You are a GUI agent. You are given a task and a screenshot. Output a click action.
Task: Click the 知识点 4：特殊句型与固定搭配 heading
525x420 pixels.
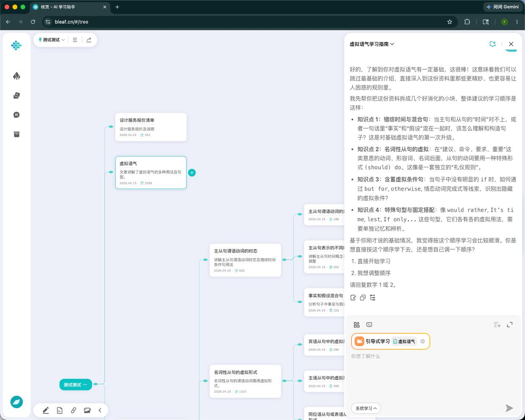coord(396,210)
